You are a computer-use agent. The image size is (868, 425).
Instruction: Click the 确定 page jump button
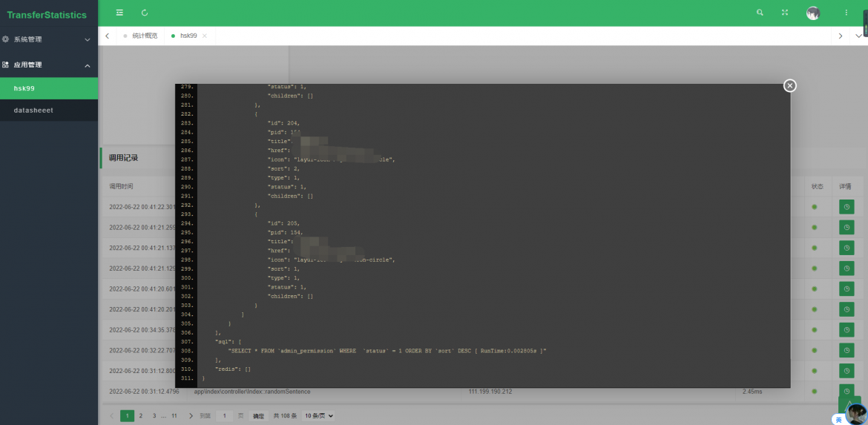click(258, 415)
